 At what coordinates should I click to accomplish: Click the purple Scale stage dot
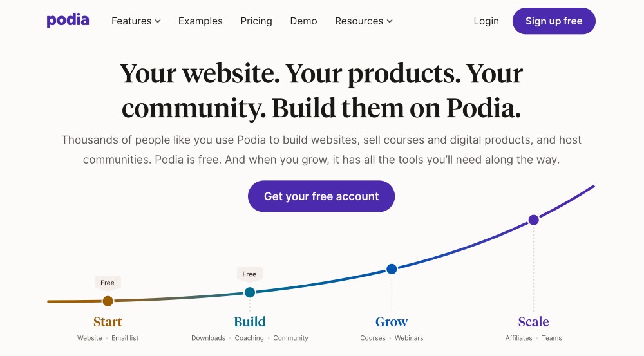[x=533, y=220]
